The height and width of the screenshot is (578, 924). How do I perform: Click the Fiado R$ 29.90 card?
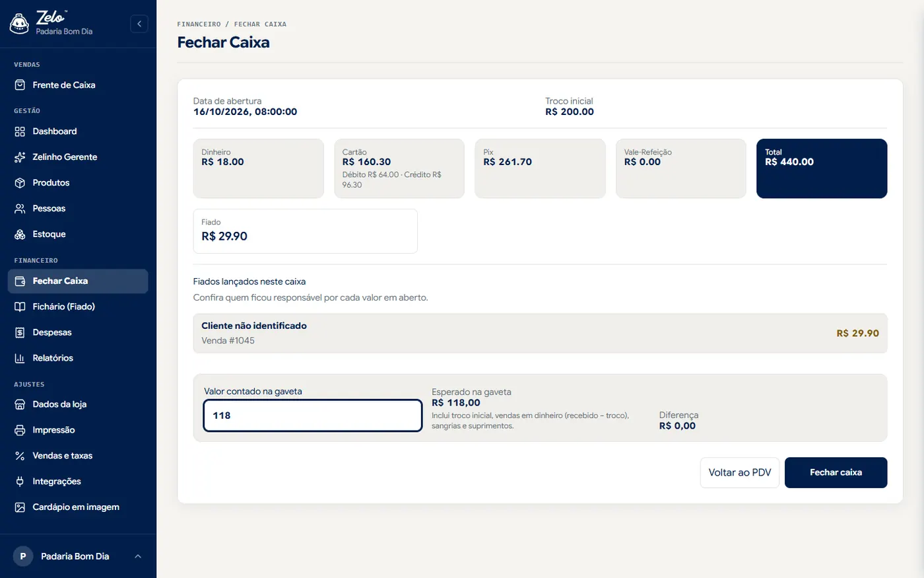coord(306,231)
